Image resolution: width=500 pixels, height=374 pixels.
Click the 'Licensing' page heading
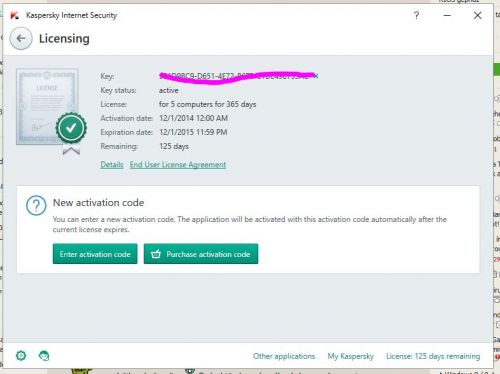(x=64, y=39)
